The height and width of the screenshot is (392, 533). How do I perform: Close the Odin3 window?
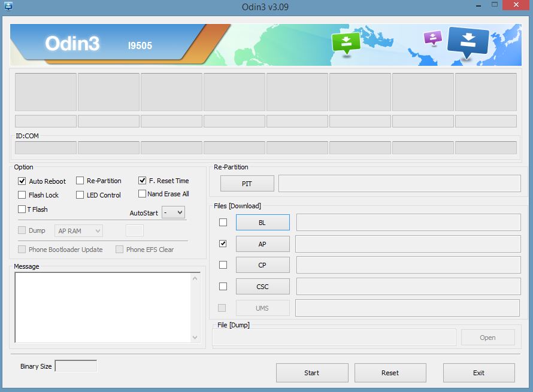(x=516, y=5)
